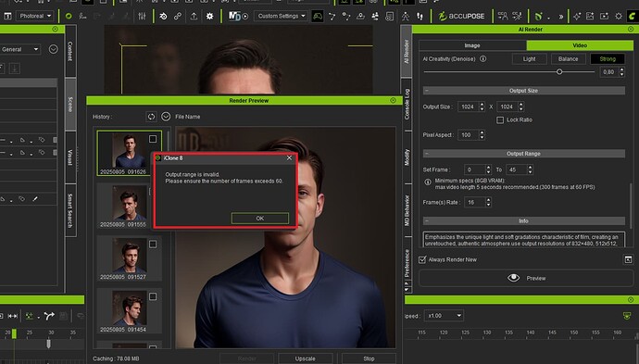Click the AccuPose toolbar button
Viewport: 639px width, 364px height.
point(462,17)
